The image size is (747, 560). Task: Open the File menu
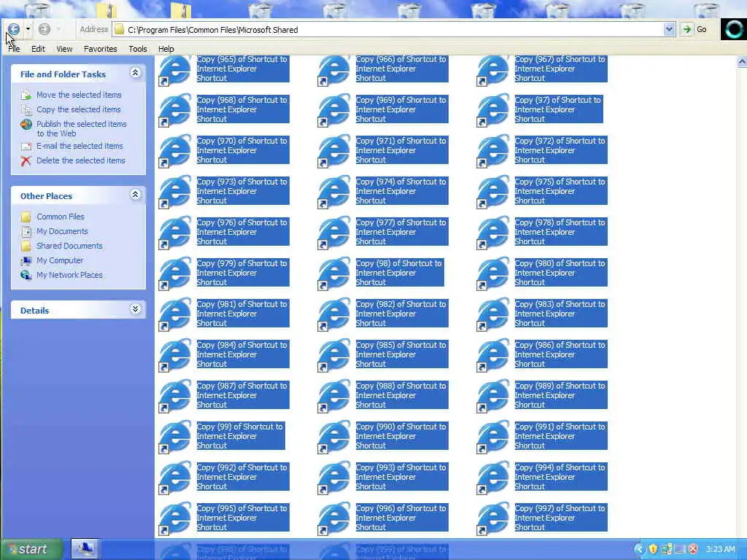click(14, 49)
